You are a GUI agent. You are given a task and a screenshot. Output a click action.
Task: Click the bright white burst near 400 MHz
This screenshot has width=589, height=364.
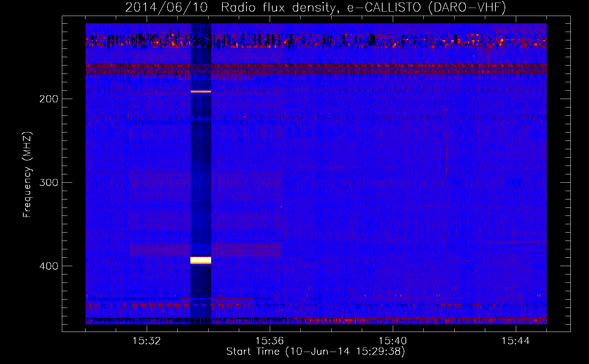[x=201, y=260]
